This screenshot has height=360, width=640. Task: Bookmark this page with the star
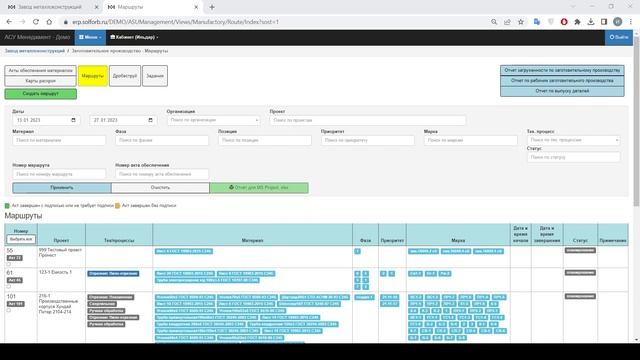pyautogui.click(x=521, y=22)
